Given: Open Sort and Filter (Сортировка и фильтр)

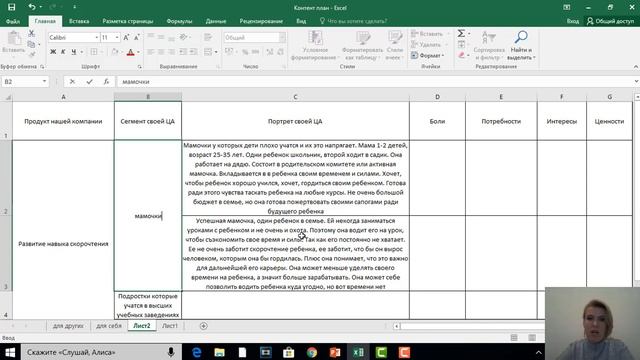Looking at the screenshot, I should click(x=489, y=46).
